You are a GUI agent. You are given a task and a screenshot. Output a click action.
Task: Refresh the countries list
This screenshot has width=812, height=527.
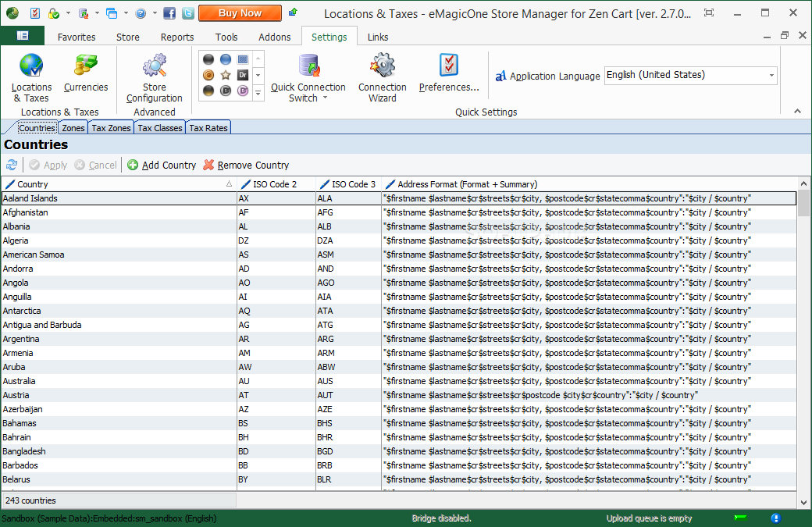12,165
